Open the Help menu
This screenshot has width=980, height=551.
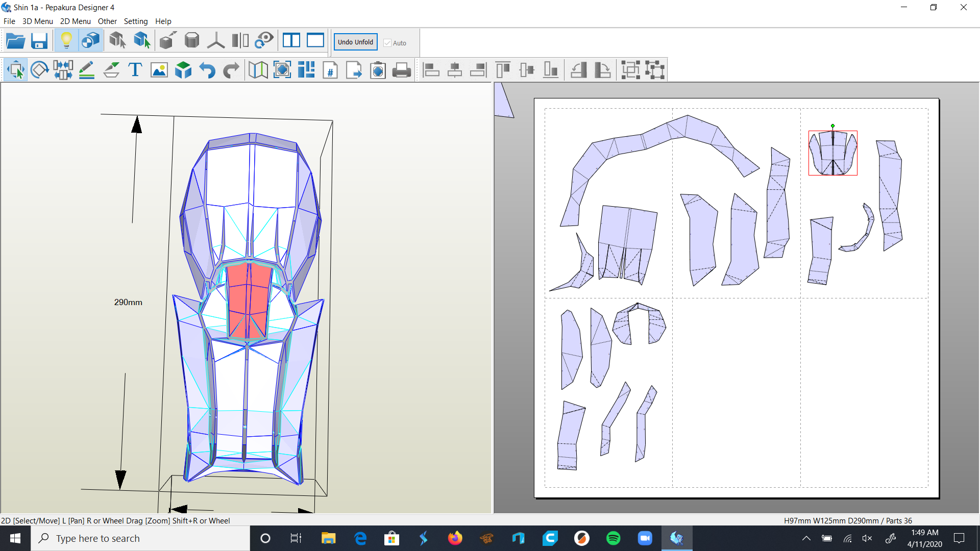(x=163, y=21)
